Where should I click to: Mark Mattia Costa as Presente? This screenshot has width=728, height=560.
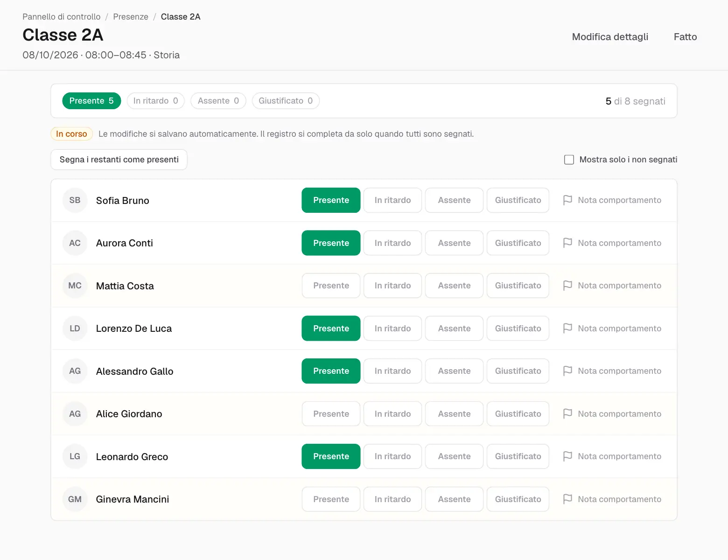click(x=331, y=286)
